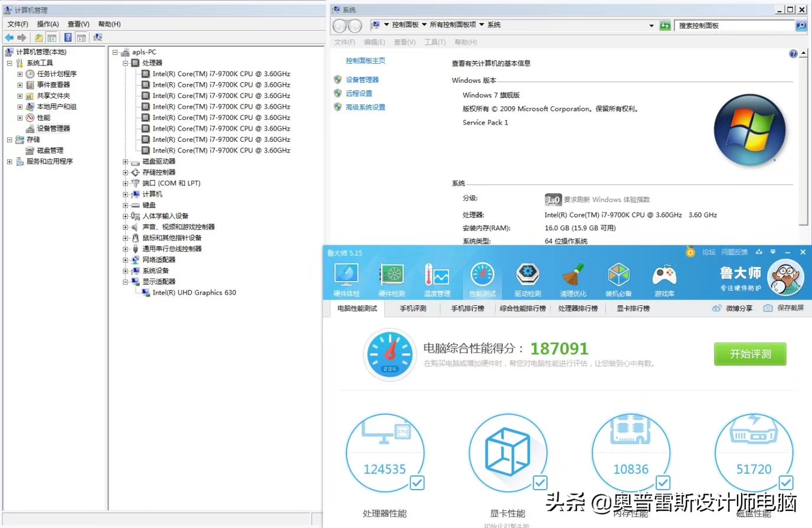Select the 装机必备 essential software icon
The width and height of the screenshot is (812, 528).
tap(618, 278)
